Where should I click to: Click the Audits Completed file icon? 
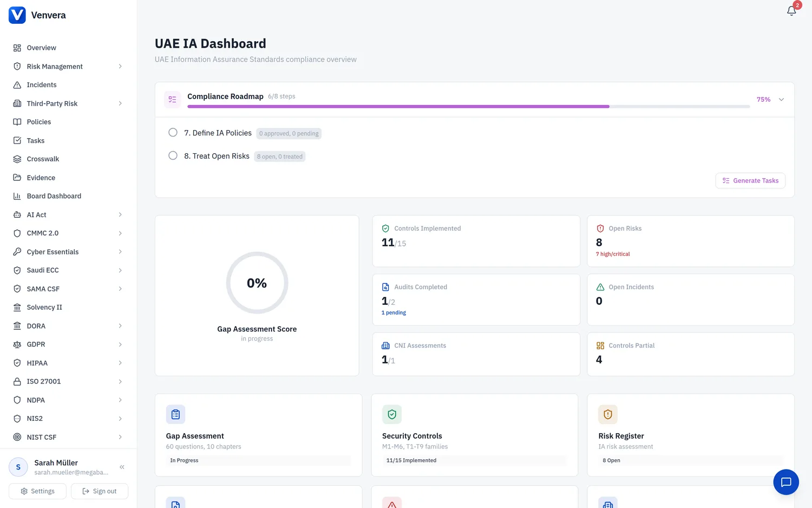tap(385, 287)
